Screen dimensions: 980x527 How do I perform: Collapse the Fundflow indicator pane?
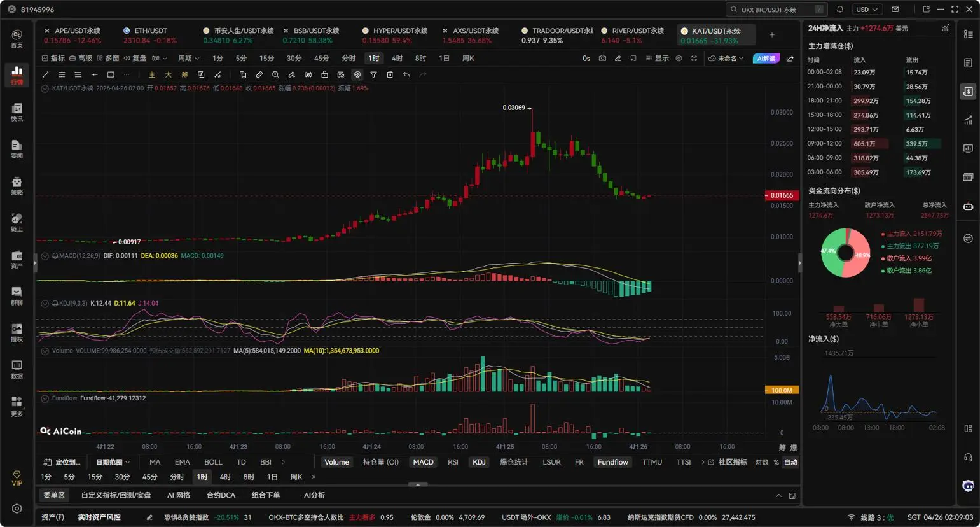pos(45,398)
